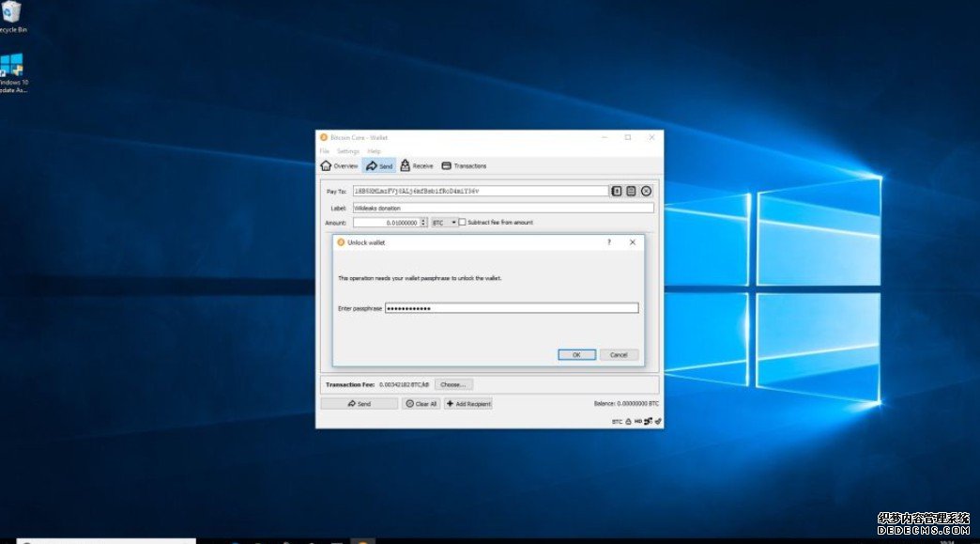Focus the Enter passphrase field
Viewport: 980px width, 544px height.
(511, 308)
